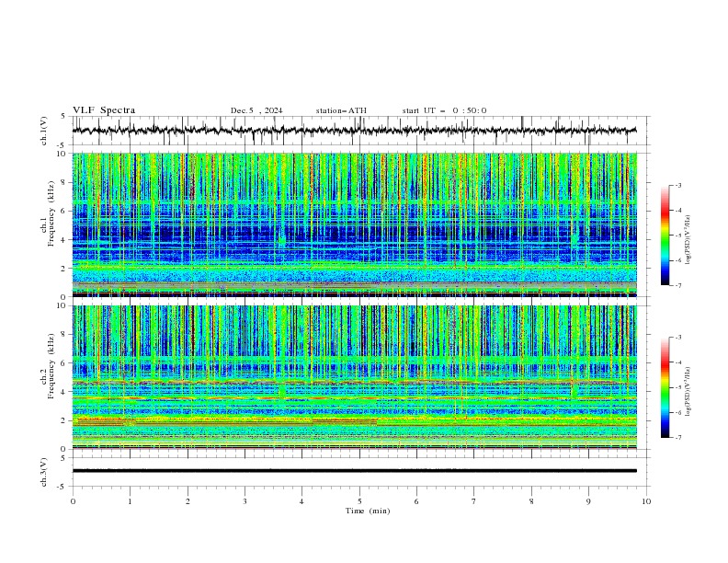Click the ch.1 spectrogram color scale bar

point(665,236)
